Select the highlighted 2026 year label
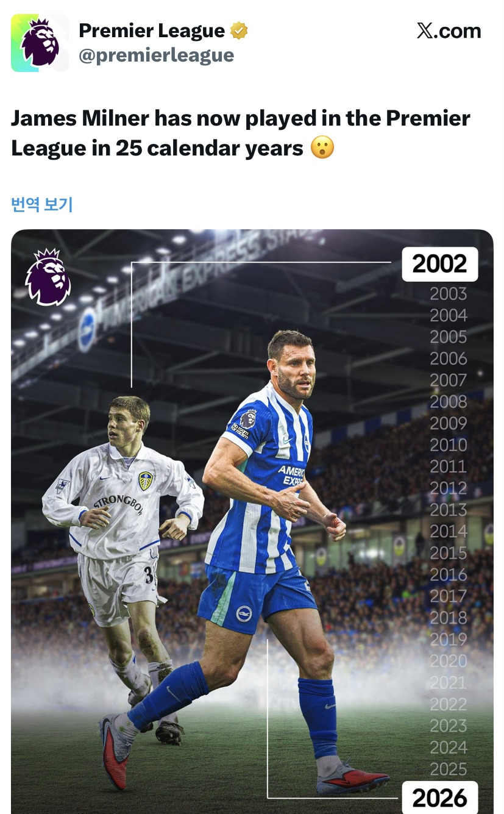The height and width of the screenshot is (814, 504). click(440, 798)
